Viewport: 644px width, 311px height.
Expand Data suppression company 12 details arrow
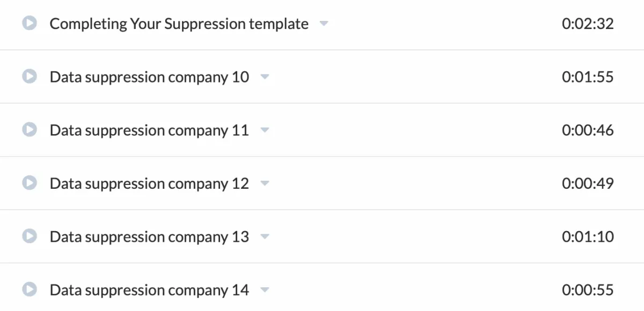(264, 184)
